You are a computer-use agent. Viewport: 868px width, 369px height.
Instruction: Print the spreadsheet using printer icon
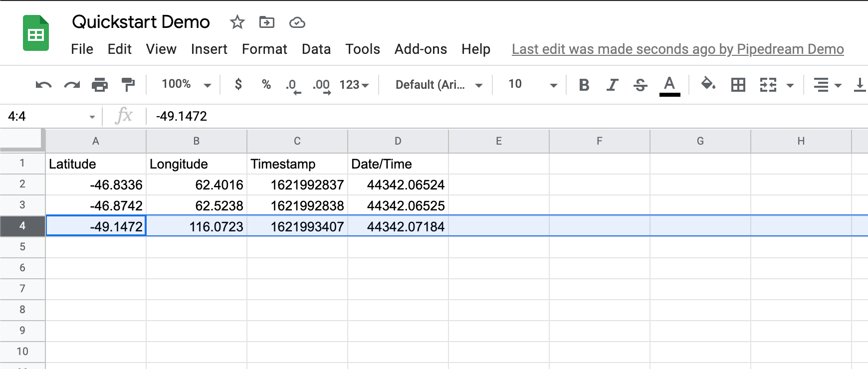click(100, 85)
